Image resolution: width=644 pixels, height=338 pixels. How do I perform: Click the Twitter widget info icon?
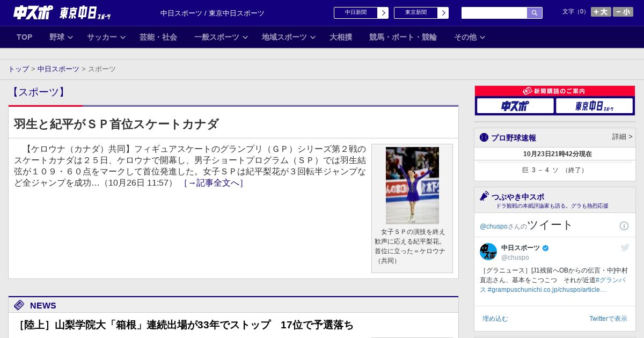pos(624,226)
